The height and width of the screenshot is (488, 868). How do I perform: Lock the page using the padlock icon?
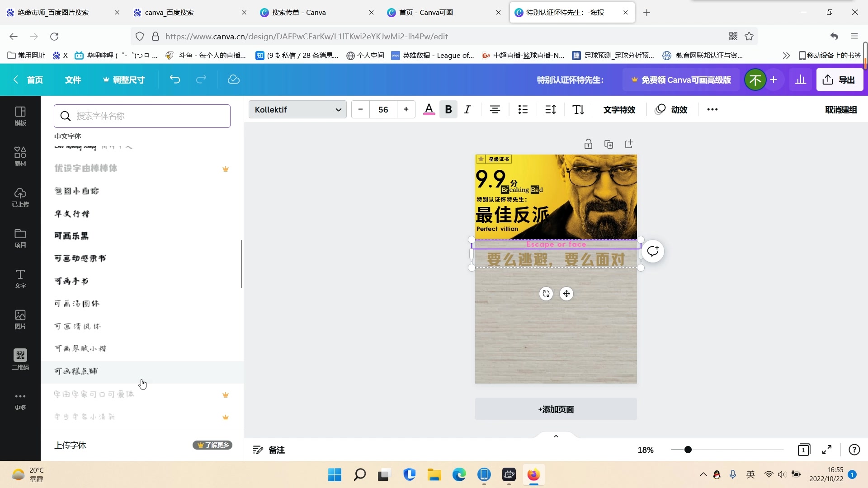tap(588, 144)
